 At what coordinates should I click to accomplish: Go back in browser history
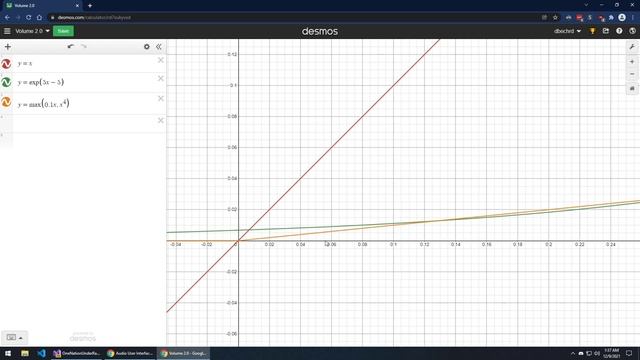coord(7,18)
